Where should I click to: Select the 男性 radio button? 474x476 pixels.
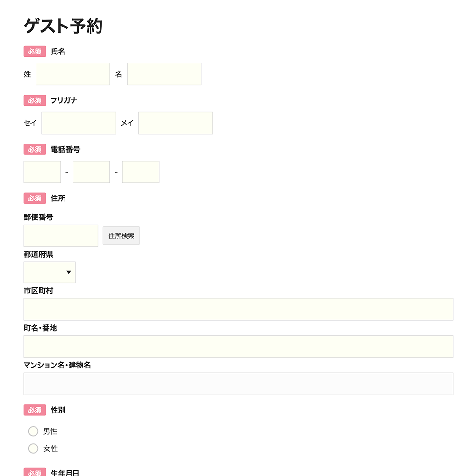tap(33, 431)
